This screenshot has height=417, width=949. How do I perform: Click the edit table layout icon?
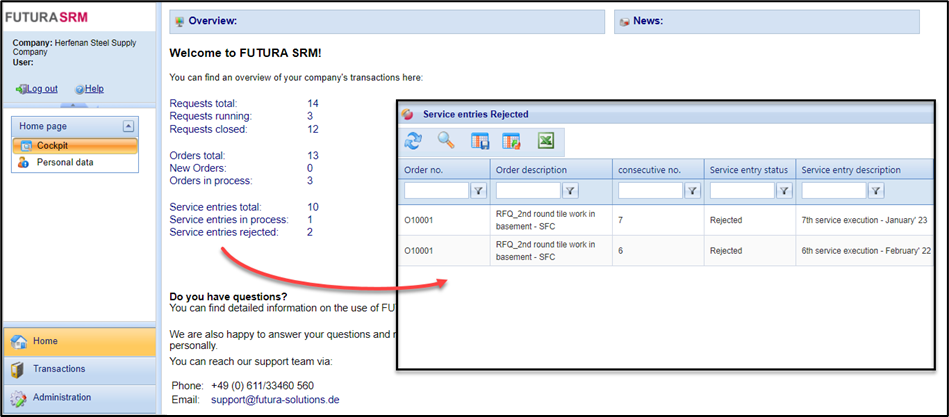[512, 141]
